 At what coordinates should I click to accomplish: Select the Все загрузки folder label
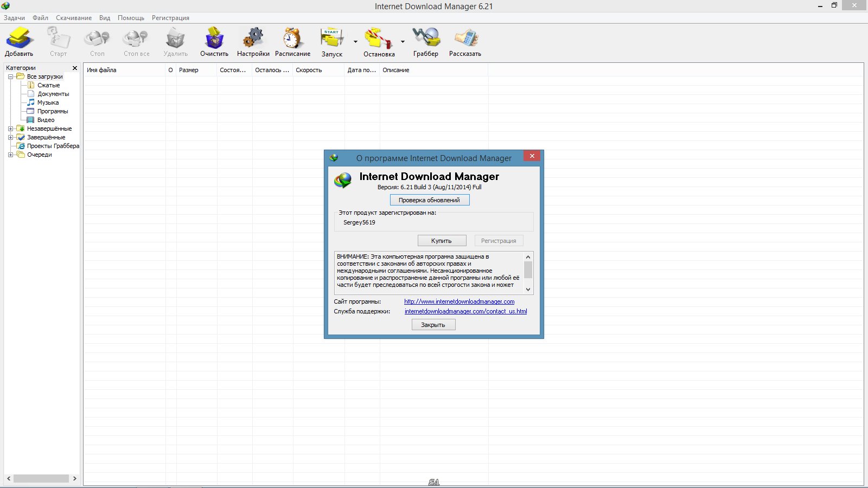pyautogui.click(x=45, y=76)
